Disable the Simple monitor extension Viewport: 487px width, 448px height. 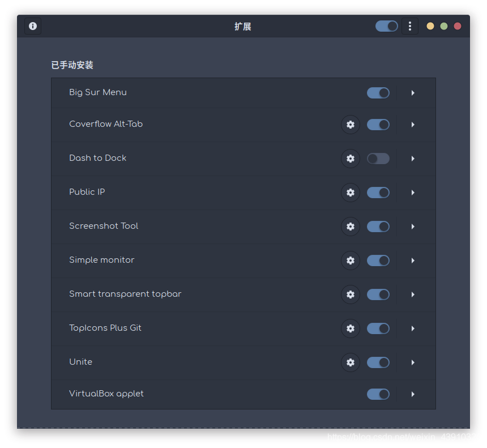[x=378, y=261]
